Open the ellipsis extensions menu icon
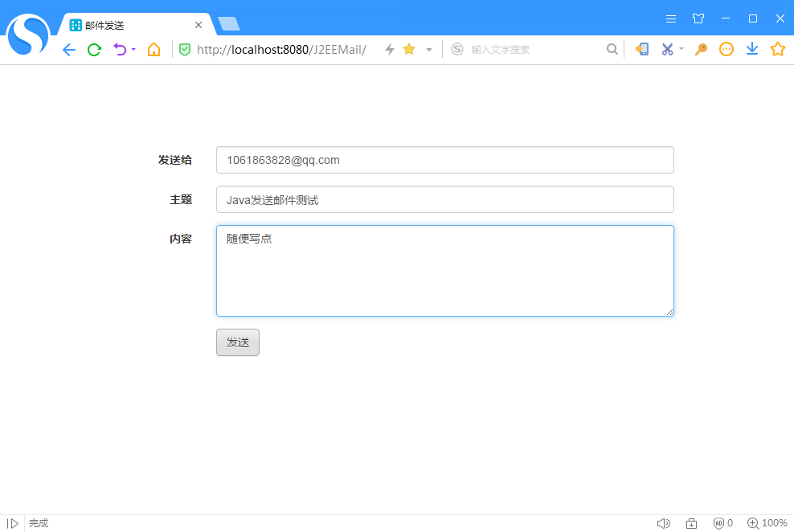Viewport: 794px width, 532px height. click(x=726, y=49)
